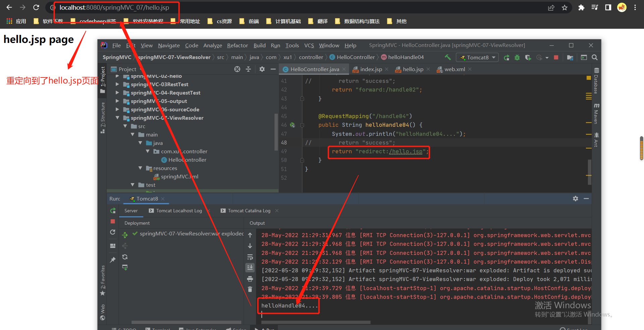The height and width of the screenshot is (330, 644).
Task: Stop the server with the top red square
Action: tap(556, 57)
